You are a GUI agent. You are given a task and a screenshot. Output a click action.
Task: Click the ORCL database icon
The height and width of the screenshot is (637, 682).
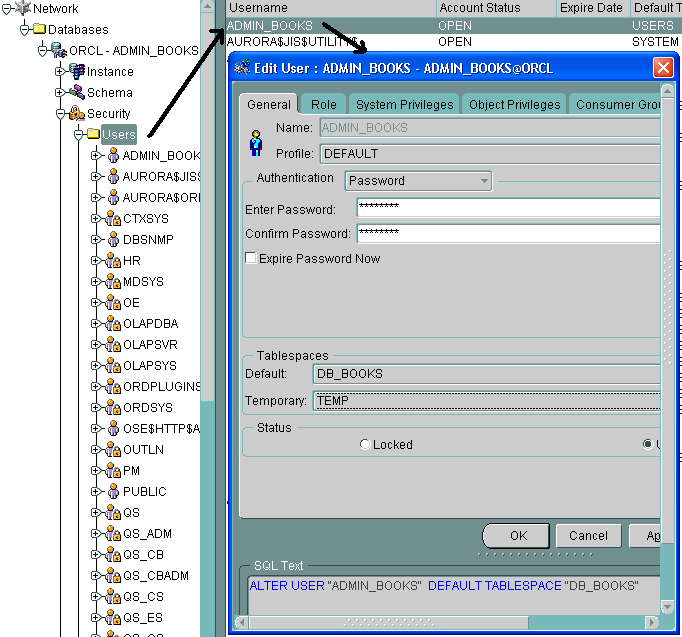click(x=59, y=50)
